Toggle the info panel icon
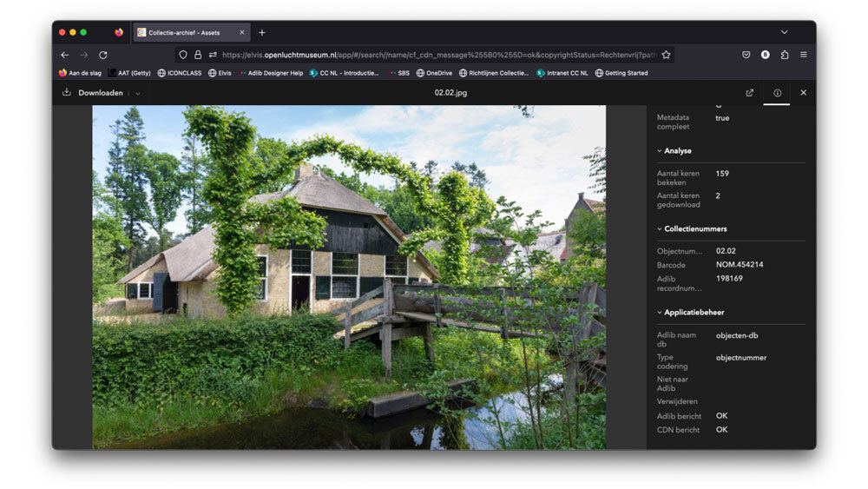Screen dimensions: 868x489 click(777, 92)
